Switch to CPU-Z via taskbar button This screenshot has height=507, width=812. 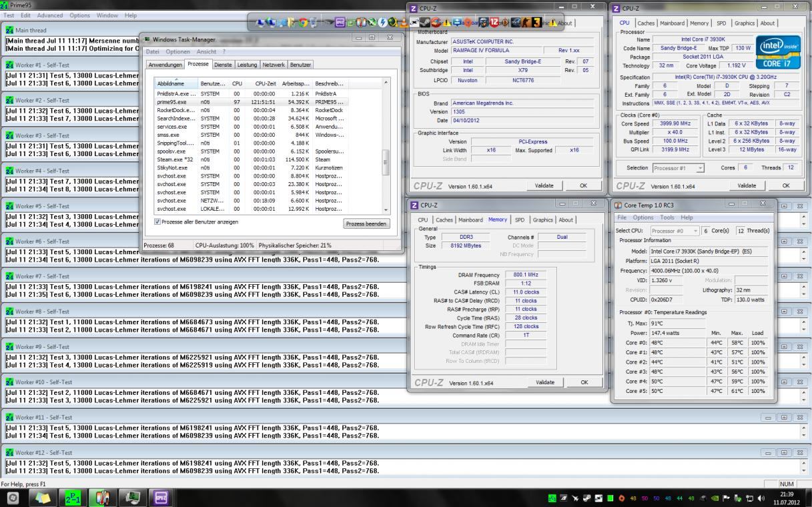click(x=161, y=498)
